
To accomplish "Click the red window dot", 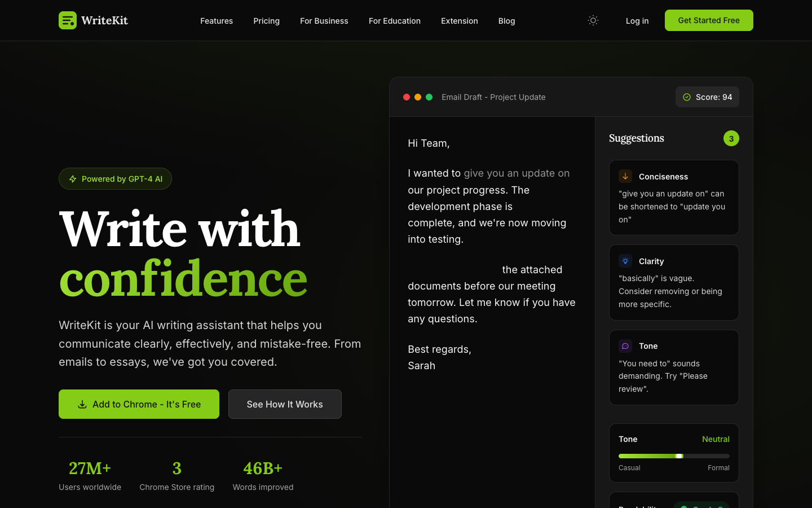I will pos(407,97).
